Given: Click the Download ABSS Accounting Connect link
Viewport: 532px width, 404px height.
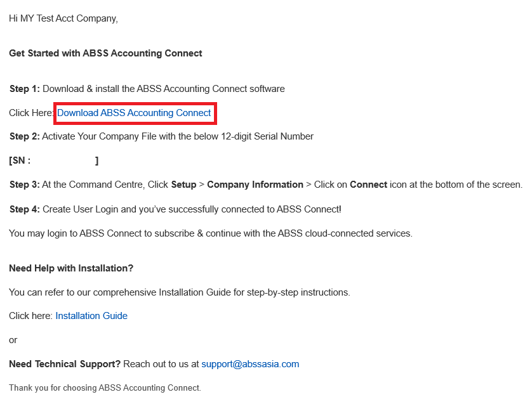Looking at the screenshot, I should pos(134,113).
